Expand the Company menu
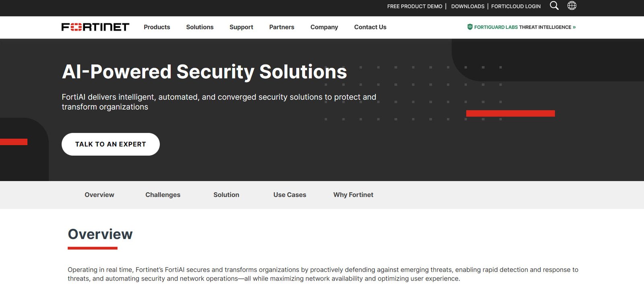The width and height of the screenshot is (644, 295). point(324,27)
